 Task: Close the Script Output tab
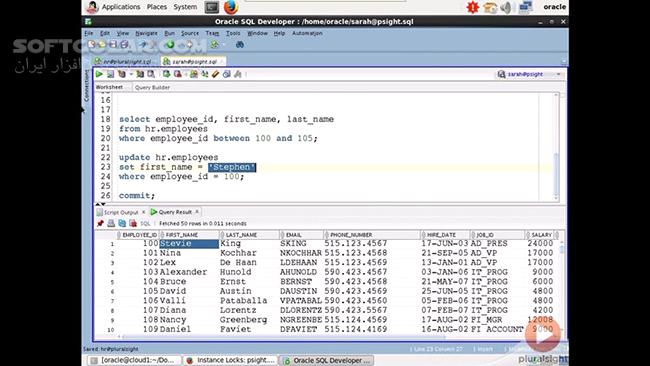point(144,212)
